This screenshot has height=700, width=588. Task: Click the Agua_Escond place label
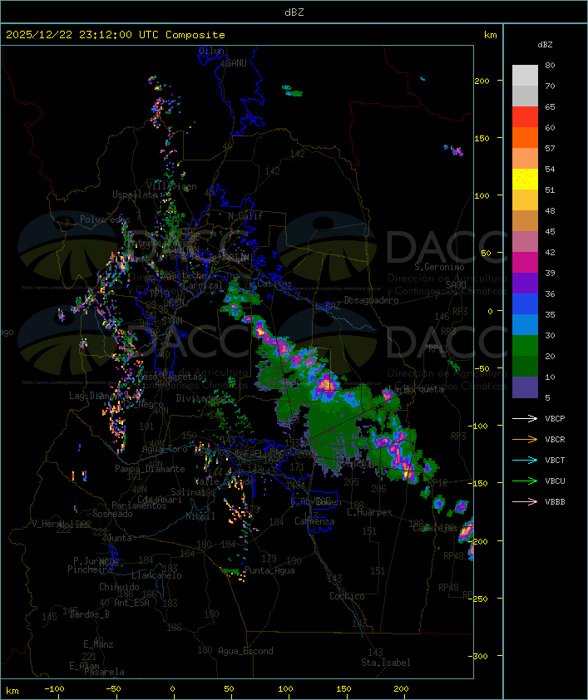pos(245,651)
